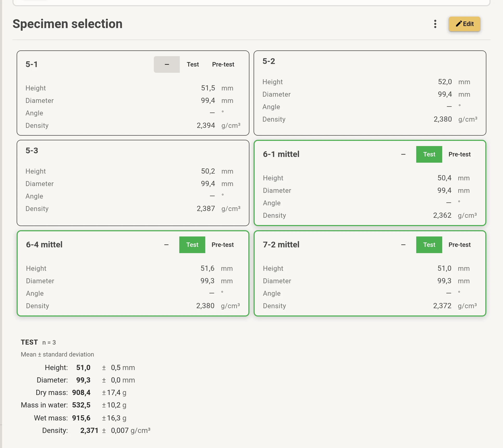Click the 5-1 specimen title
The image size is (503, 448).
31,64
